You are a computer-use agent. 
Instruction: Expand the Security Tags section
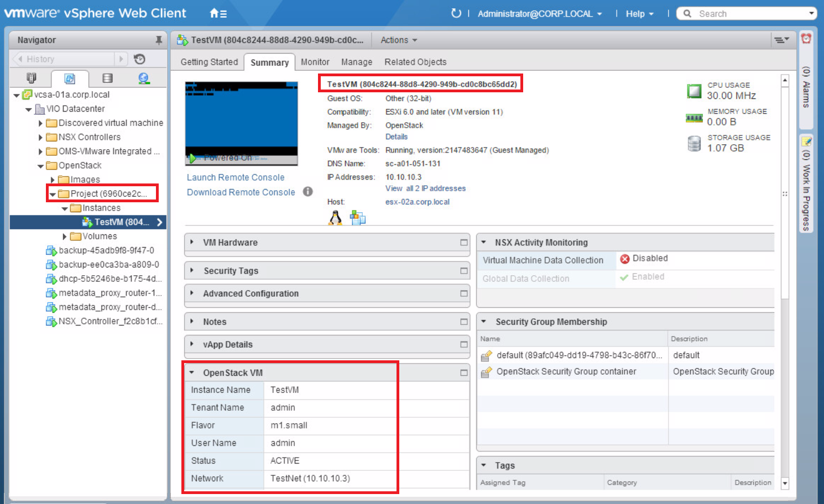pyautogui.click(x=192, y=270)
